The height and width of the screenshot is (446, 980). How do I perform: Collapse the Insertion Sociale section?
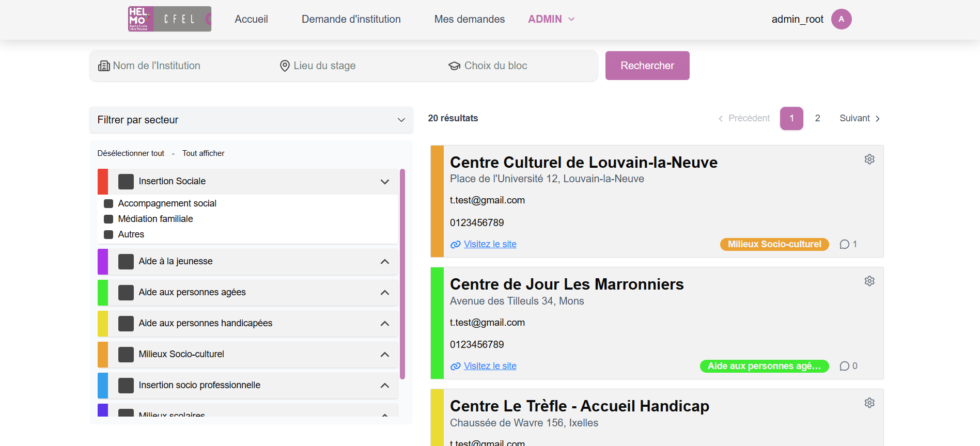pos(384,182)
